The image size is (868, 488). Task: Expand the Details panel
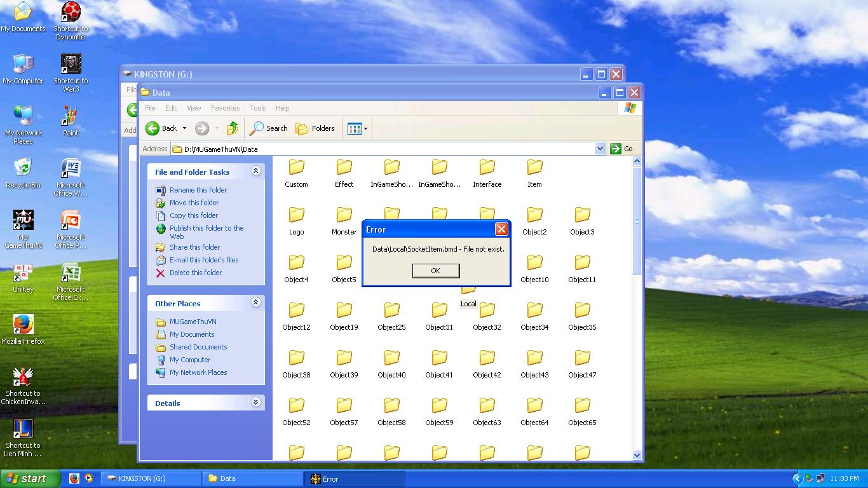pos(255,402)
